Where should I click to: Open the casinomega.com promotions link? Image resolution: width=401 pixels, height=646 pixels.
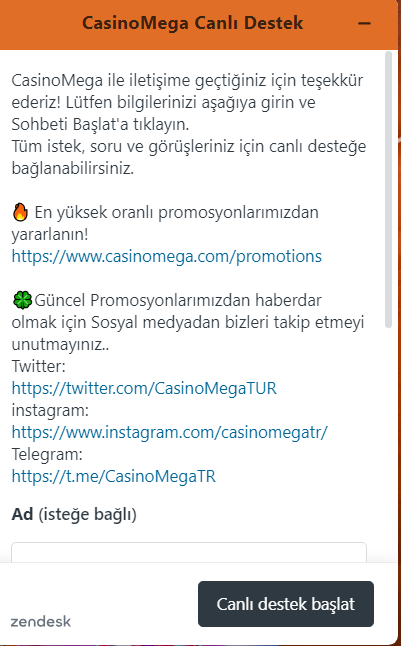point(166,256)
